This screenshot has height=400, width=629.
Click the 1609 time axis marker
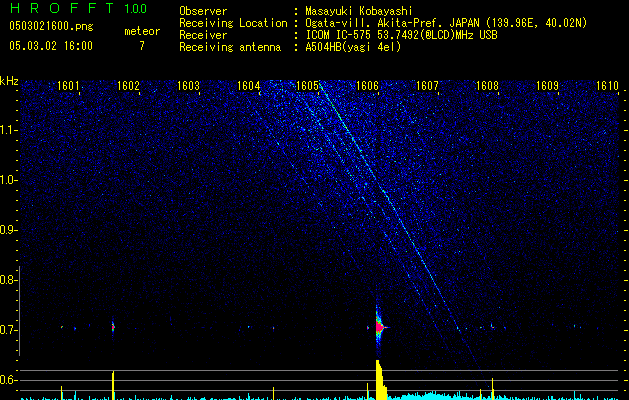tap(547, 86)
